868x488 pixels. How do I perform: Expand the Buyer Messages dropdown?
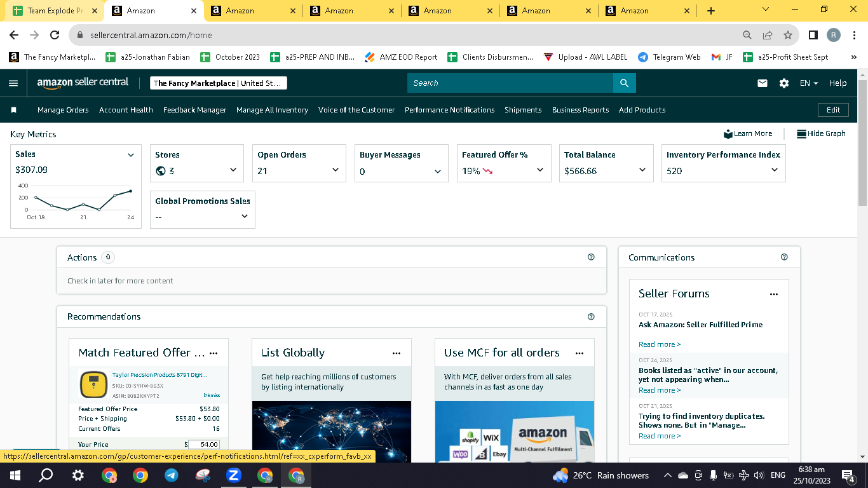point(438,171)
